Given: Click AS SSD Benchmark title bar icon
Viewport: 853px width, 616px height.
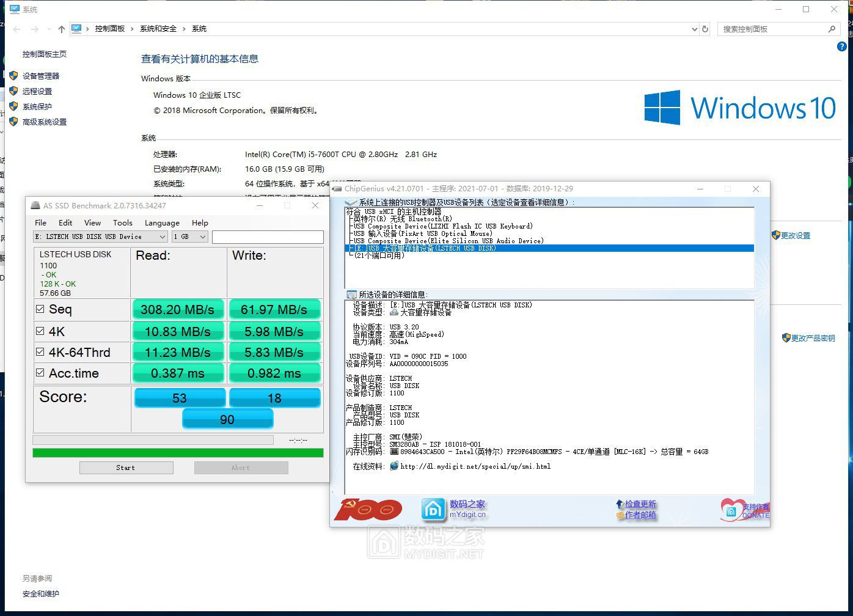Looking at the screenshot, I should 35,205.
